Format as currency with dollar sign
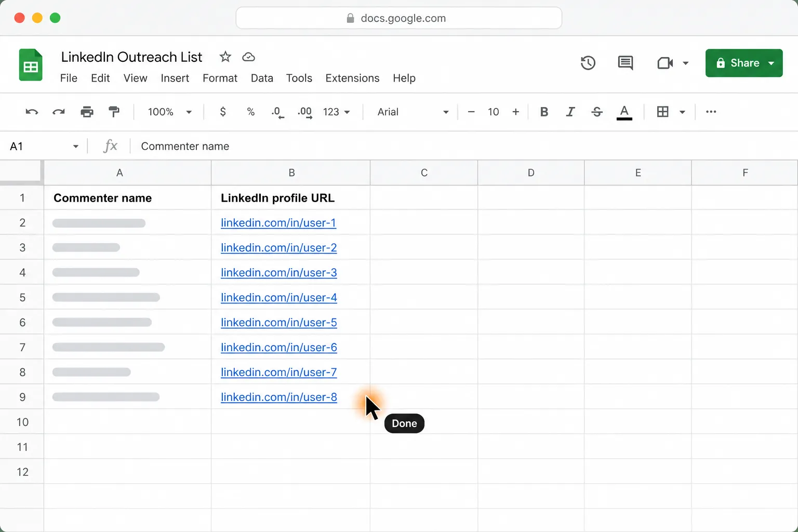Screen dimensions: 798x532 click(x=223, y=112)
